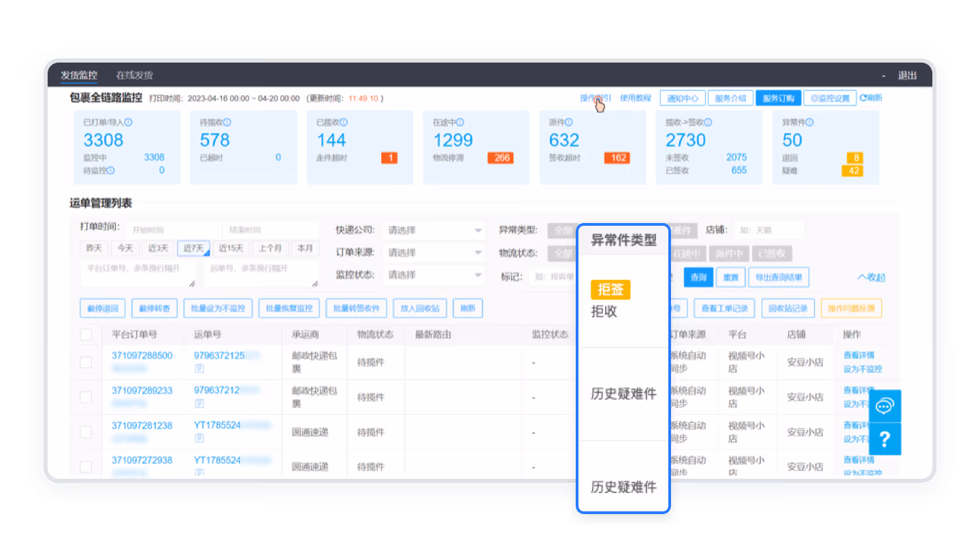980x544 pixels.
Task: Click the blue question mark help icon
Action: click(884, 439)
